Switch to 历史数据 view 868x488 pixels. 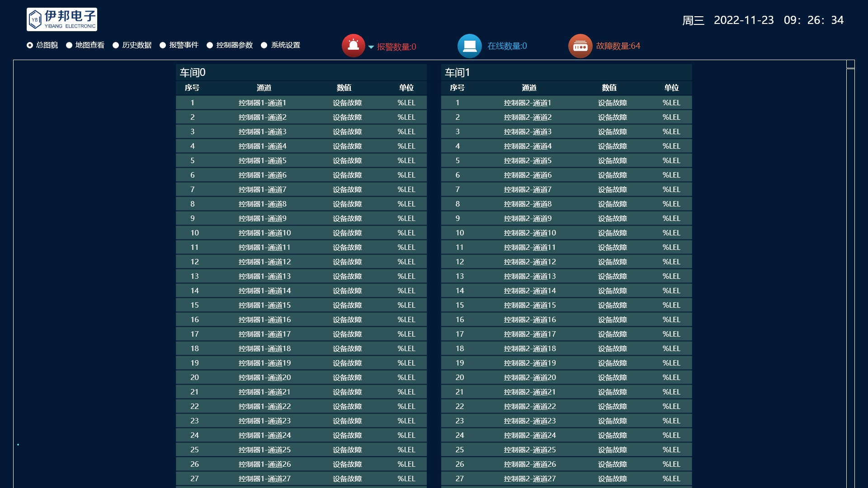tap(116, 45)
